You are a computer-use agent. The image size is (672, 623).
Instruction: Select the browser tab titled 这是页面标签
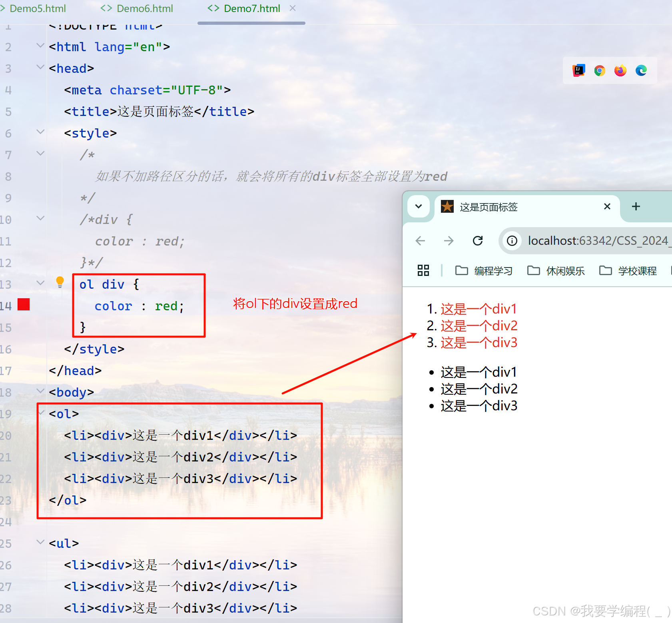[x=527, y=207]
